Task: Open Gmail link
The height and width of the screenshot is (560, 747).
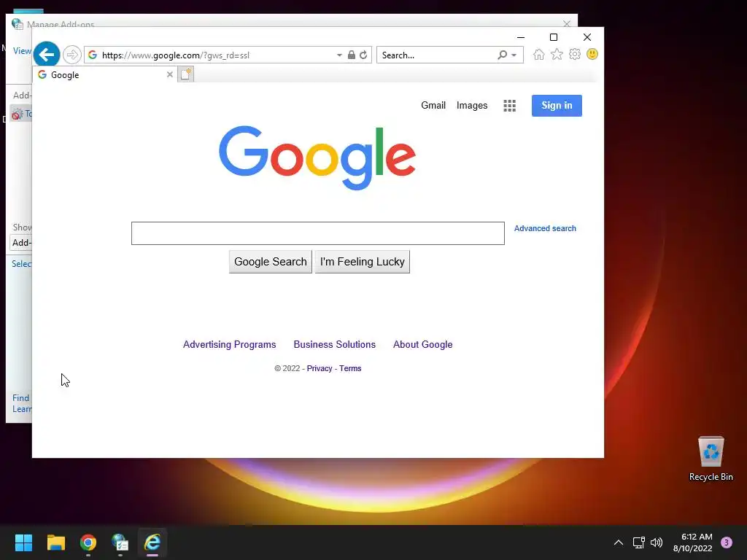Action: pos(433,105)
